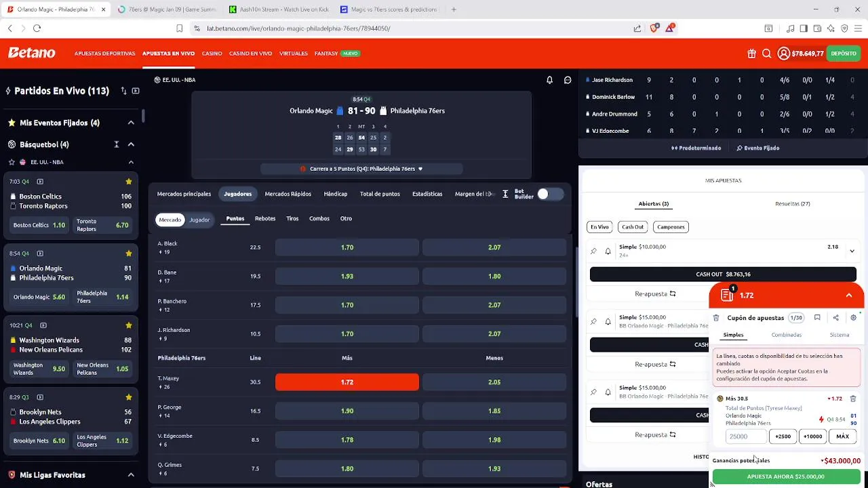Open the chat bubble icon above scoreboard

click(568, 80)
